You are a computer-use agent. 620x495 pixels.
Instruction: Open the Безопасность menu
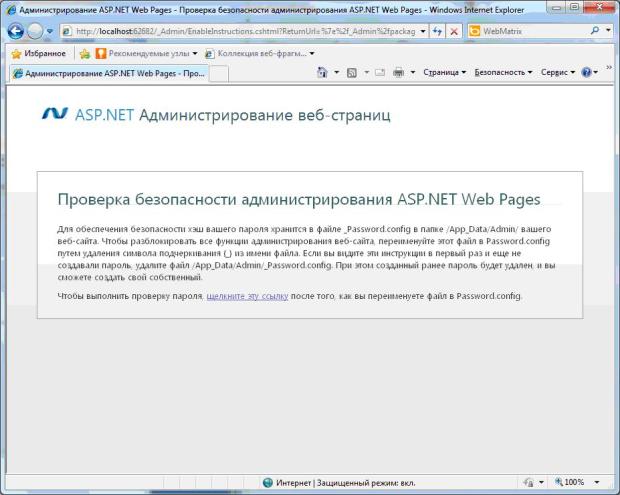point(503,72)
